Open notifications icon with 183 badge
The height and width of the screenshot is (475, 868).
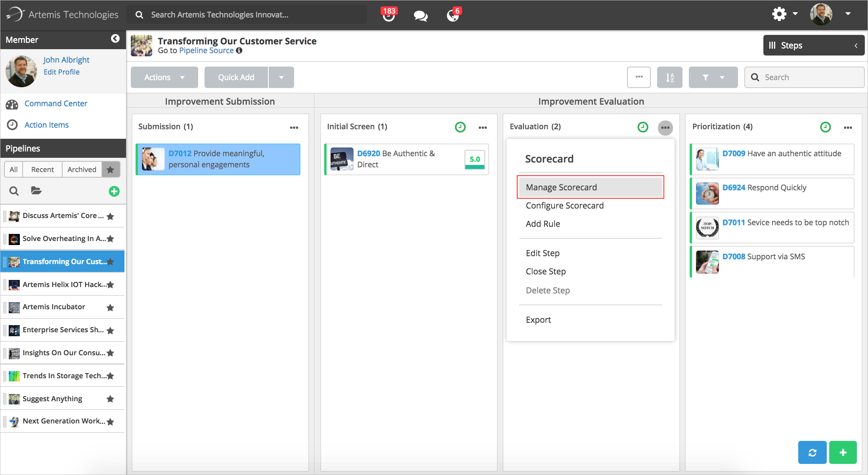pos(389,15)
